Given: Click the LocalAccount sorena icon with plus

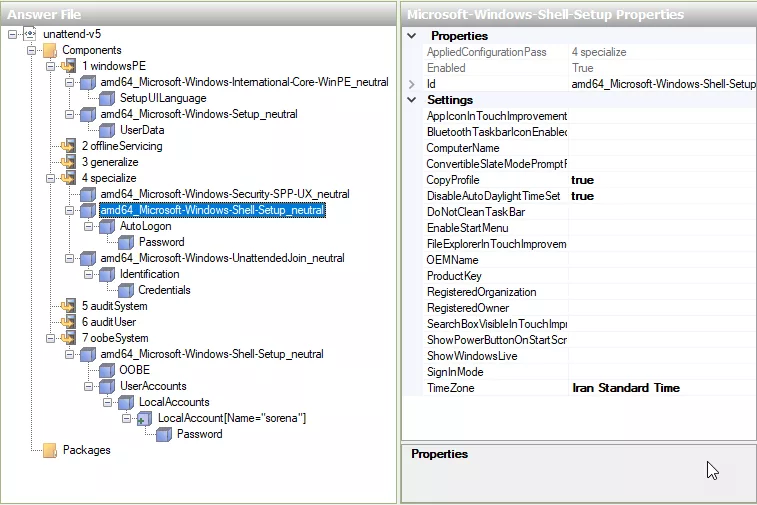Looking at the screenshot, I should coord(144,419).
